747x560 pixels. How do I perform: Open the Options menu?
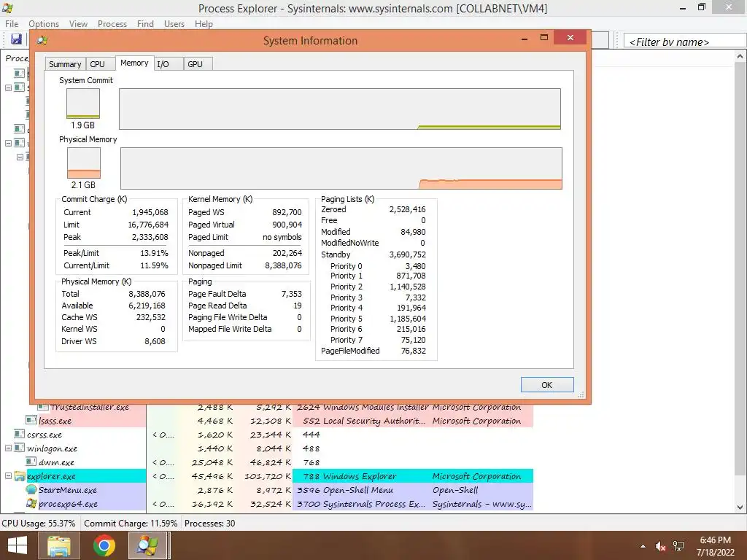point(44,24)
